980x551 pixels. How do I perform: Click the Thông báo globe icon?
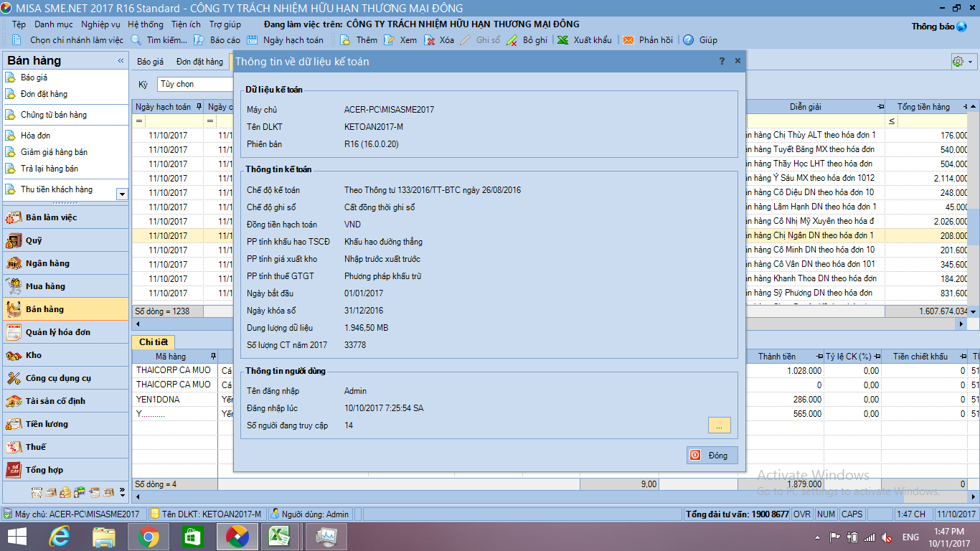961,27
